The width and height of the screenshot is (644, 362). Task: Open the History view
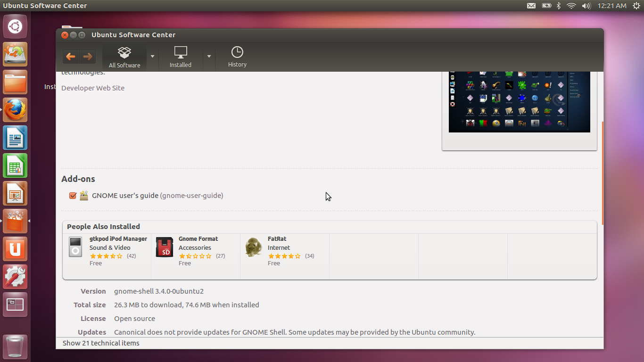point(237,58)
